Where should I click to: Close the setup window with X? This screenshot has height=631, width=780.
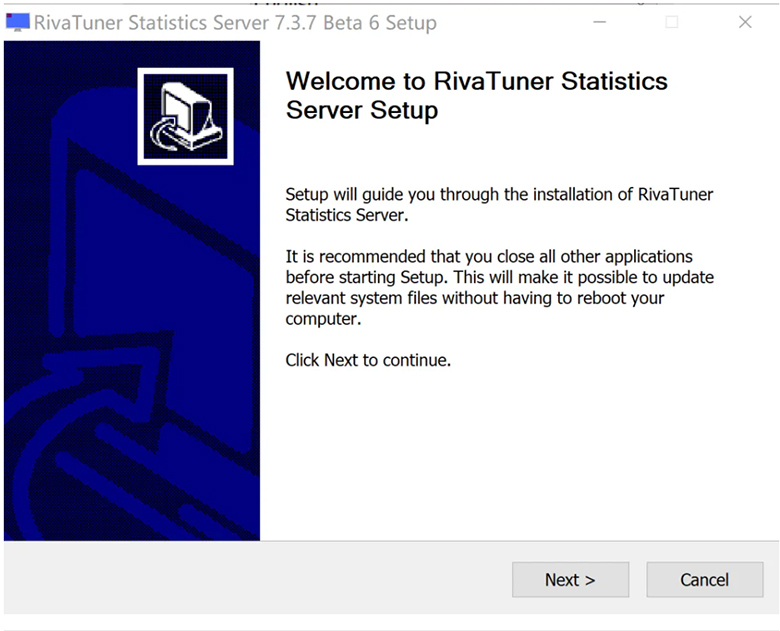745,22
